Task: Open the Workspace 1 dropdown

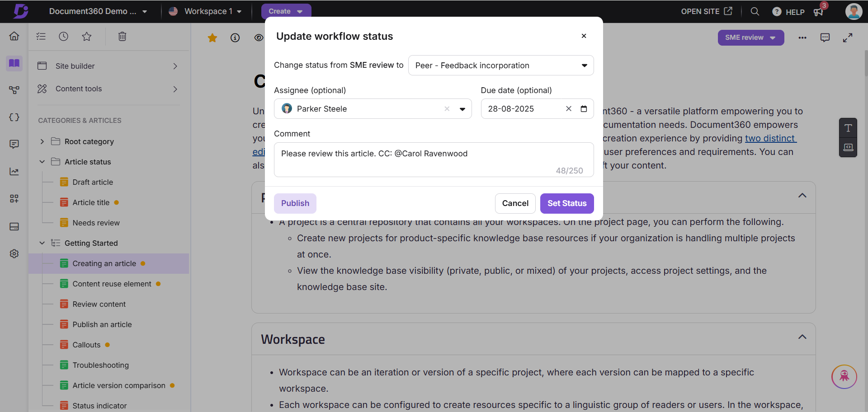Action: [205, 11]
